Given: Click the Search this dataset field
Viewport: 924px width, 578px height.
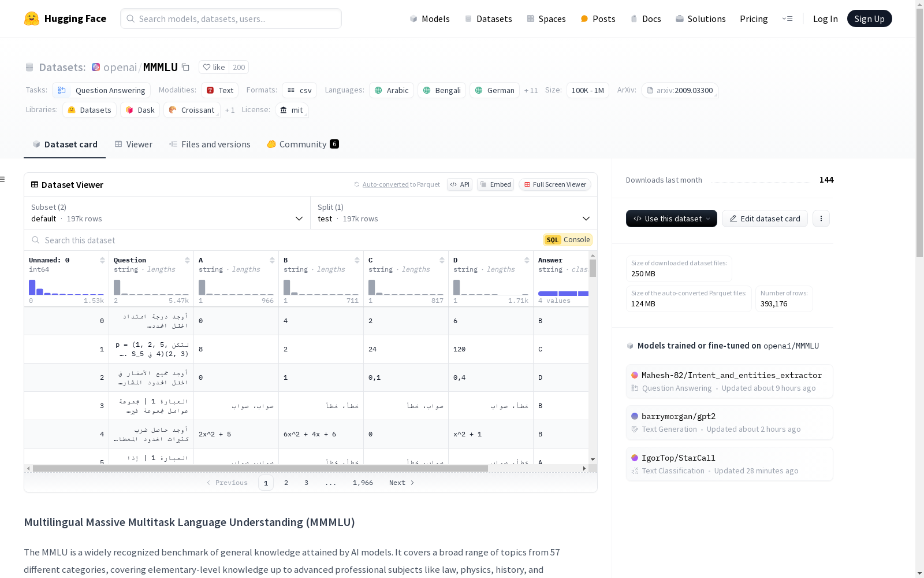Looking at the screenshot, I should click(x=283, y=240).
